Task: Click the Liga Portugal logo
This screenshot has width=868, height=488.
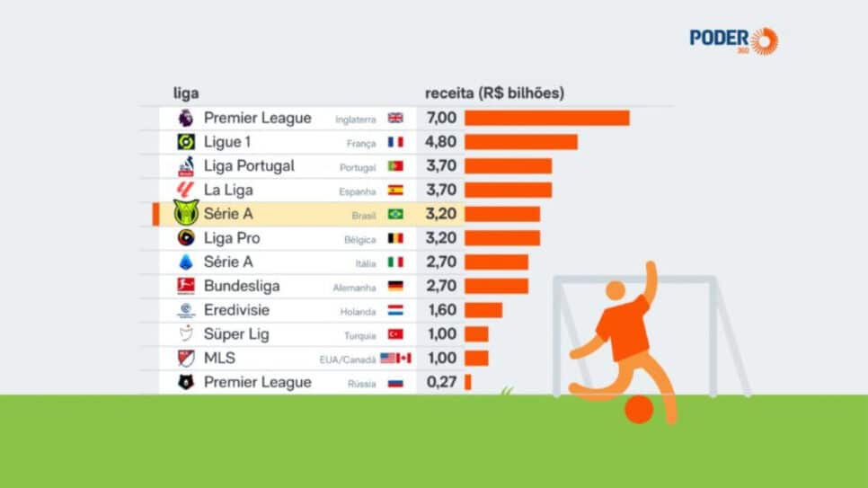Action: [186, 166]
